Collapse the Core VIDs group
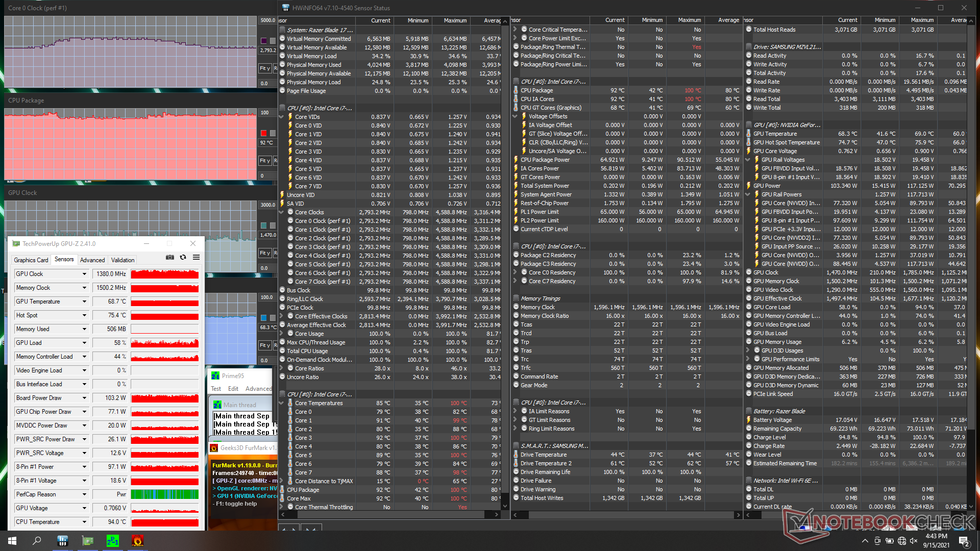Viewport: 980px width, 551px height. click(281, 117)
